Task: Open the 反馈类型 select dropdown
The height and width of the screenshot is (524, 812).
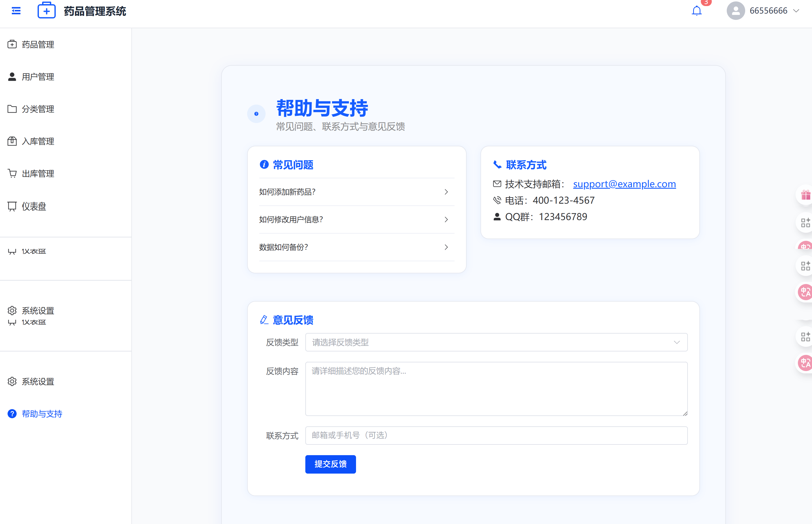Action: click(496, 342)
